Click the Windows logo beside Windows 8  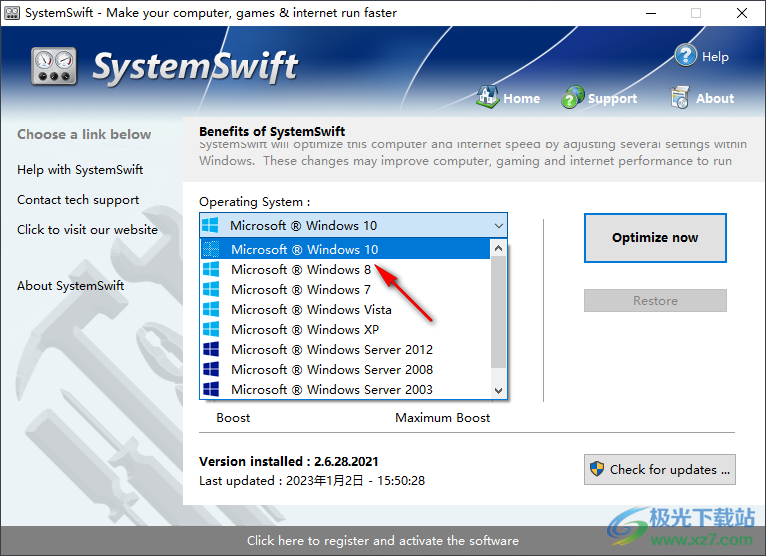[x=211, y=270]
